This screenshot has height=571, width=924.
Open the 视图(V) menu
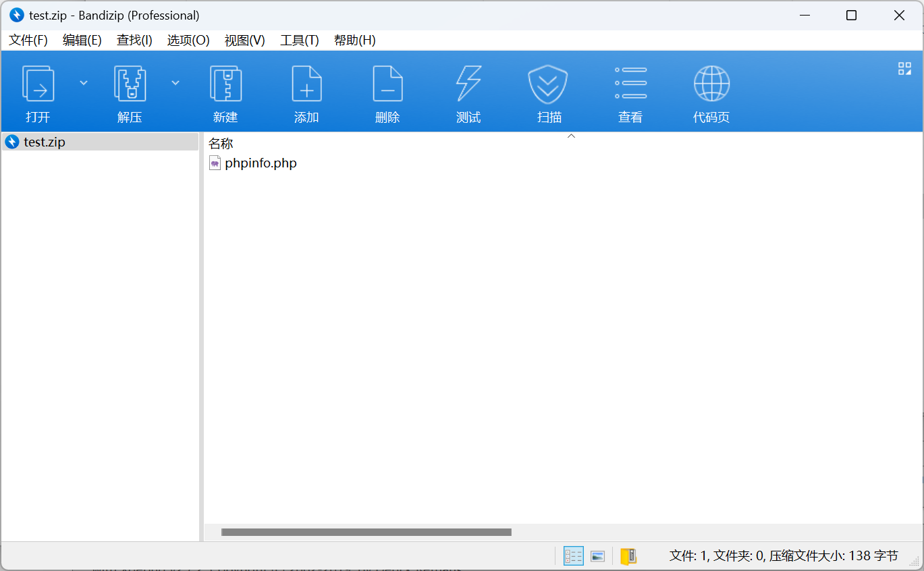click(244, 40)
